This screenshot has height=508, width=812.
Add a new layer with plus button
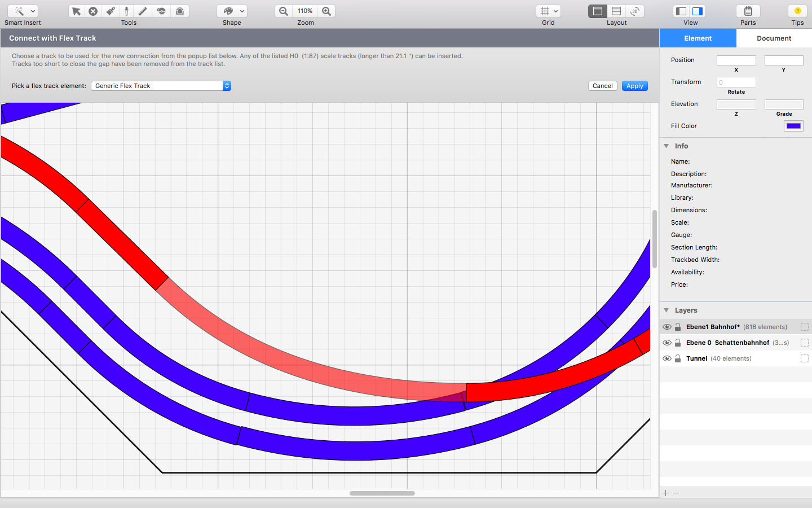pyautogui.click(x=666, y=493)
